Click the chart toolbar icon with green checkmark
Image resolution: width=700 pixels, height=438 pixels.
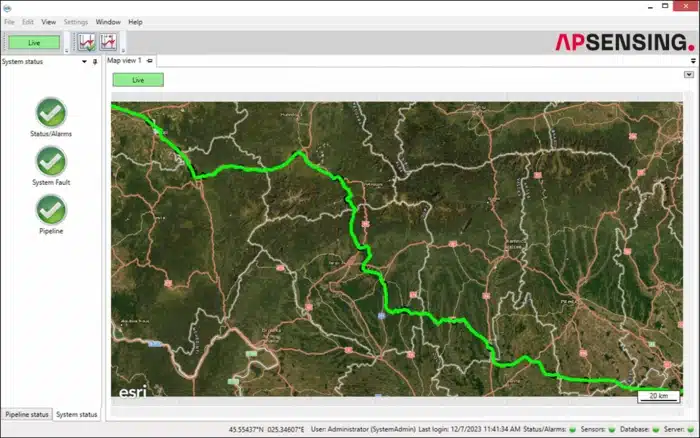87,42
